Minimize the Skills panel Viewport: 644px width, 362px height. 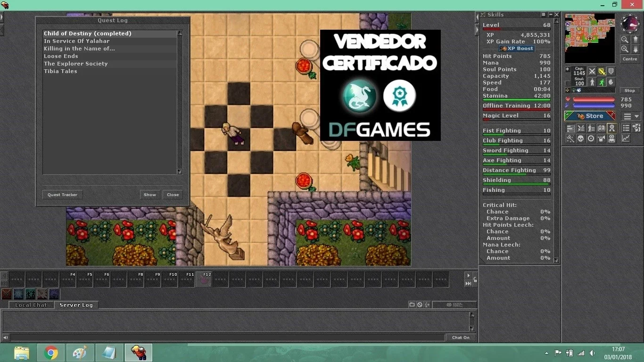pos(550,15)
